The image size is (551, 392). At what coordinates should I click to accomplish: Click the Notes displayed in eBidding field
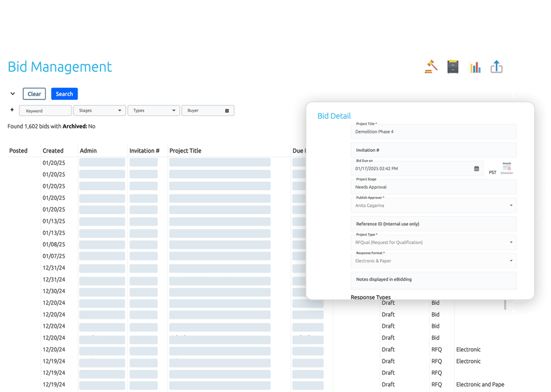click(434, 280)
